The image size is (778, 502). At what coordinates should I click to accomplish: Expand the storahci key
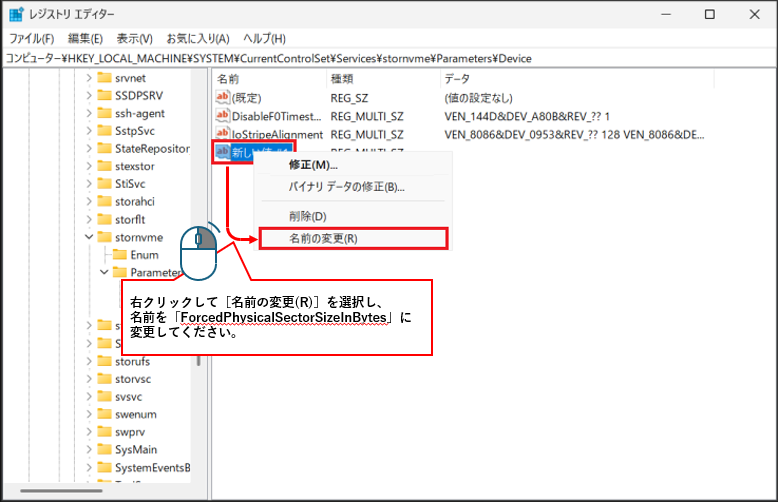point(89,201)
